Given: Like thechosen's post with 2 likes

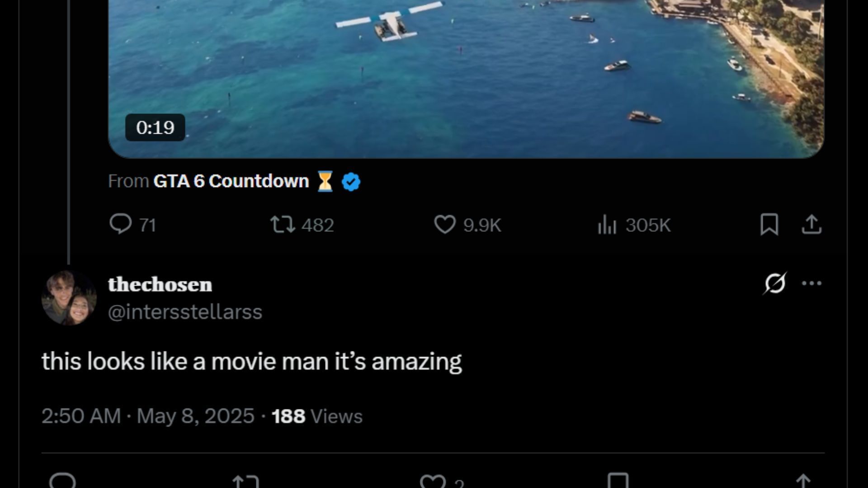Looking at the screenshot, I should click(x=433, y=482).
